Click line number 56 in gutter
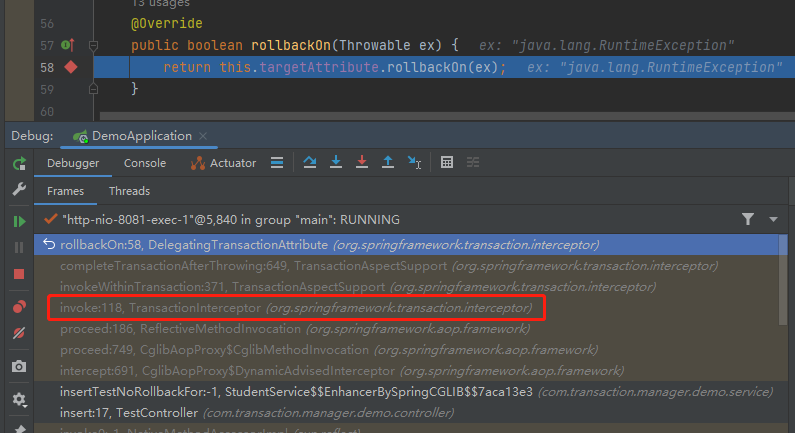The height and width of the screenshot is (433, 795). (x=47, y=24)
